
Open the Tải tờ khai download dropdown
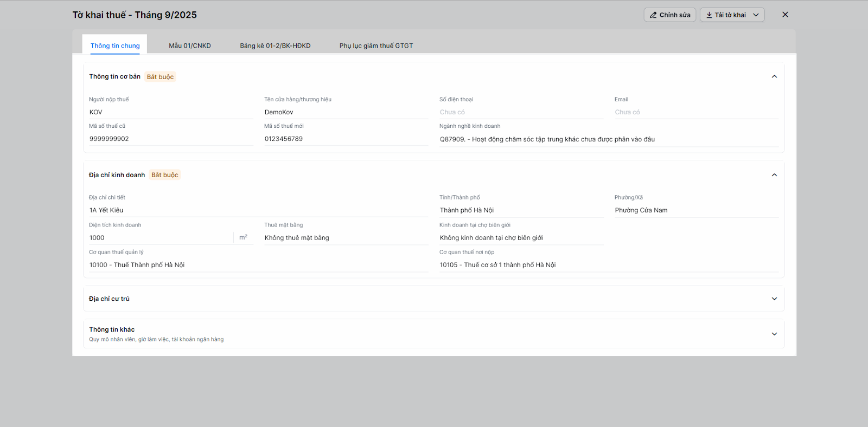tap(732, 15)
